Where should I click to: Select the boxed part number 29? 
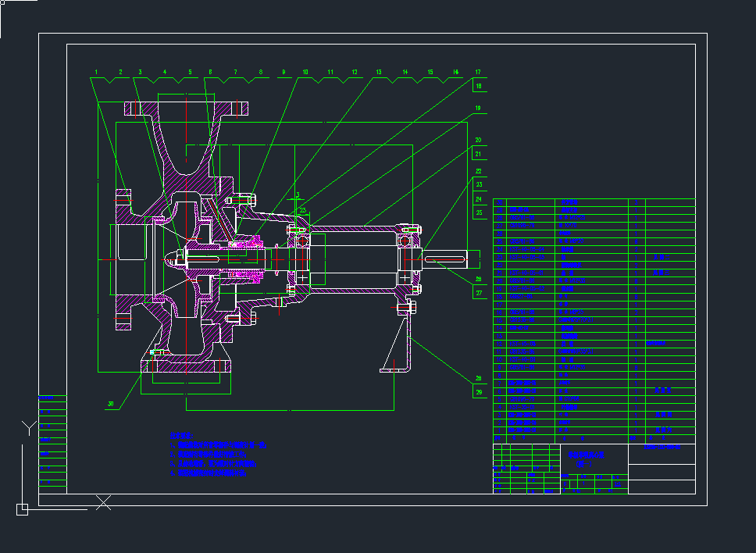coord(479,392)
